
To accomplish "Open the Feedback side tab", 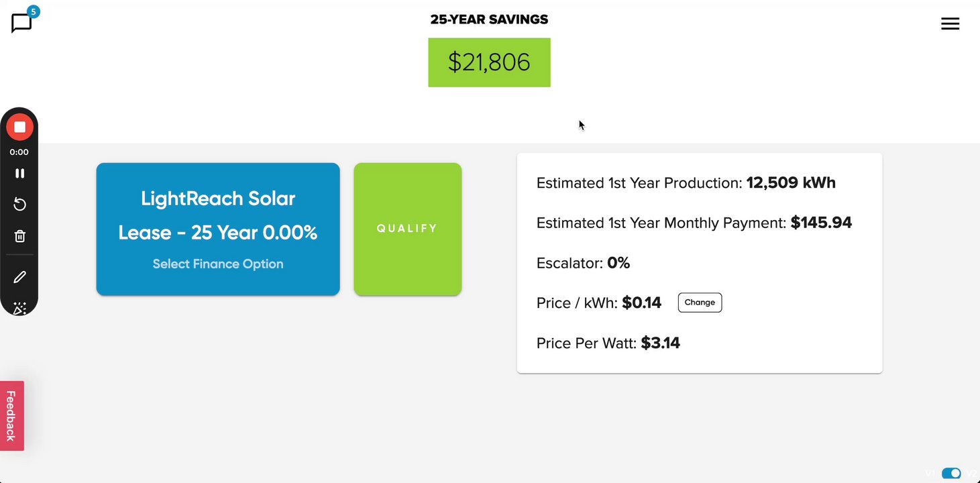I will point(11,416).
